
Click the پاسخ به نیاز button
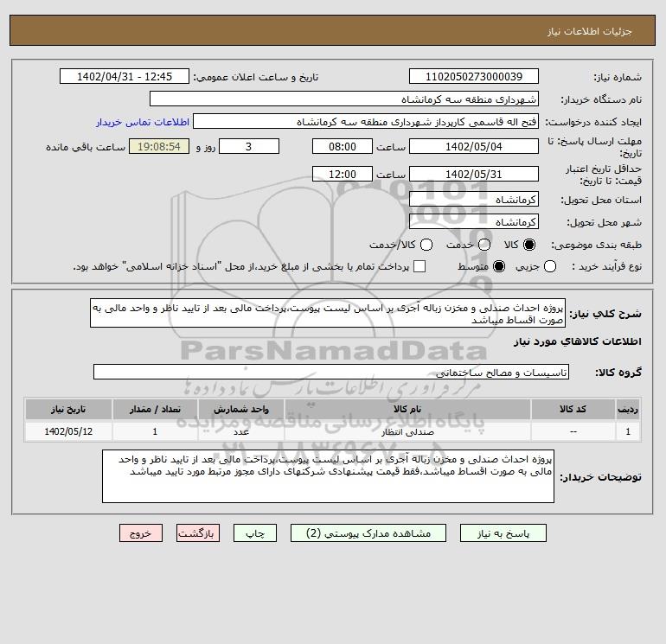tap(503, 533)
